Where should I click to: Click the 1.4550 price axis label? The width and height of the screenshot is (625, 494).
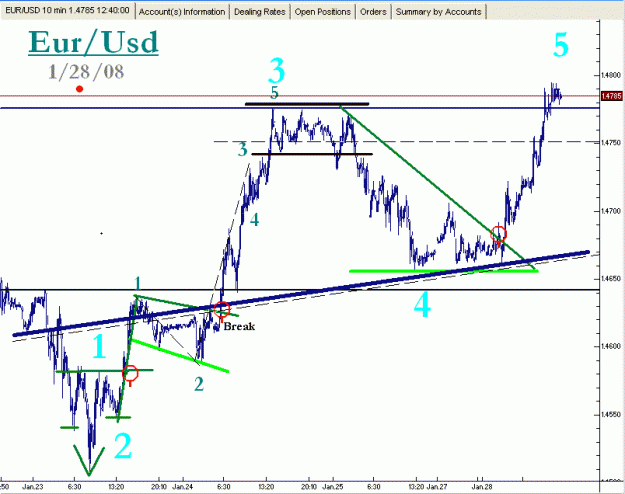click(611, 415)
